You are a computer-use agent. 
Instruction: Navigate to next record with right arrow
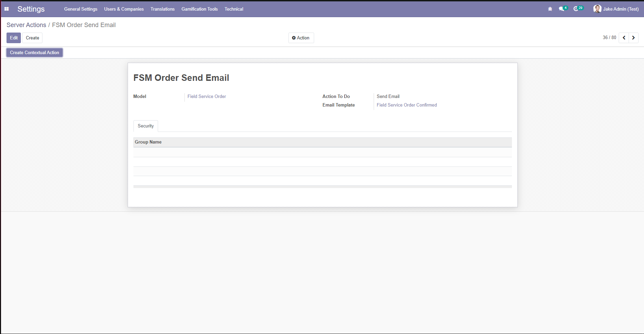[633, 38]
